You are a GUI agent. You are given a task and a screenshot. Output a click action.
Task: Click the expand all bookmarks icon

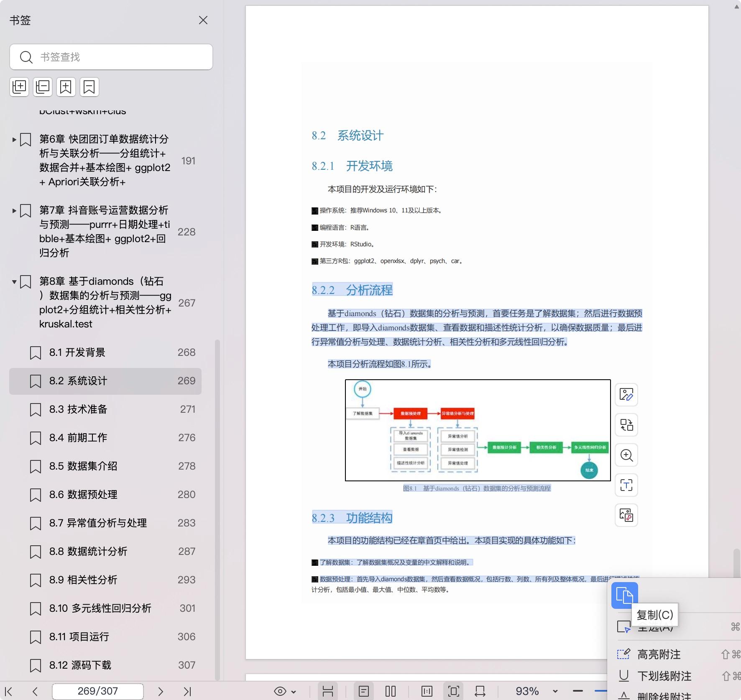(19, 87)
